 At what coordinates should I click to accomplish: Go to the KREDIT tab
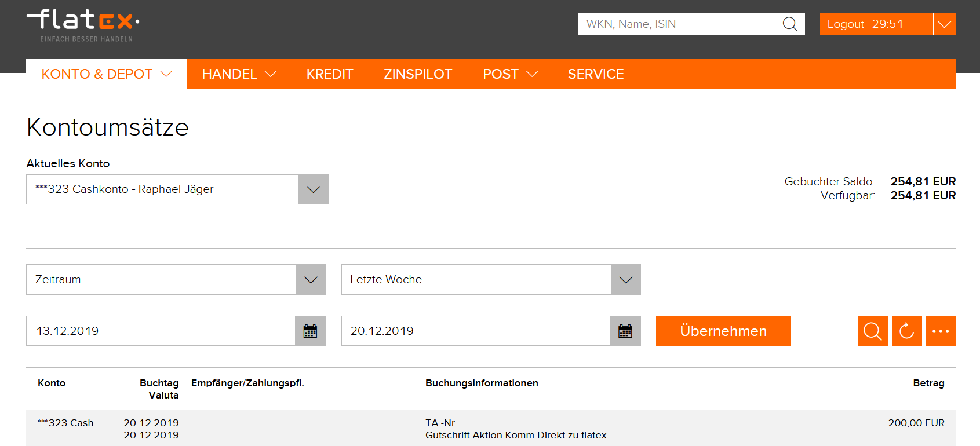coord(329,74)
